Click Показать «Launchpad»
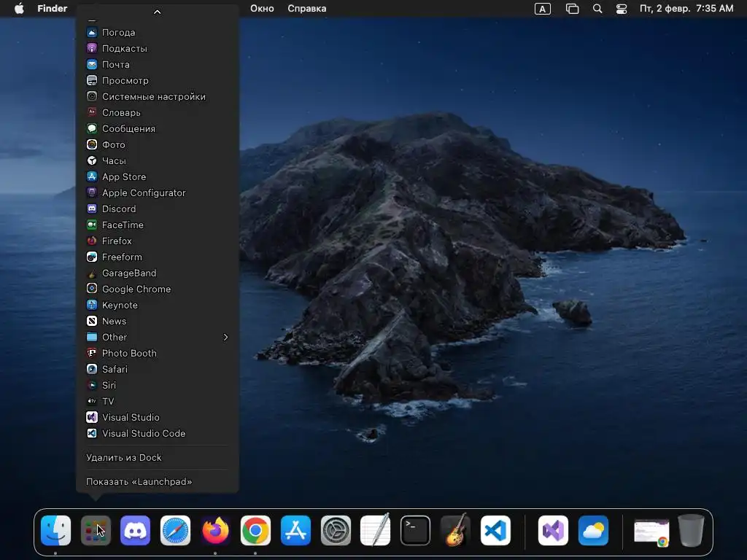 139,481
